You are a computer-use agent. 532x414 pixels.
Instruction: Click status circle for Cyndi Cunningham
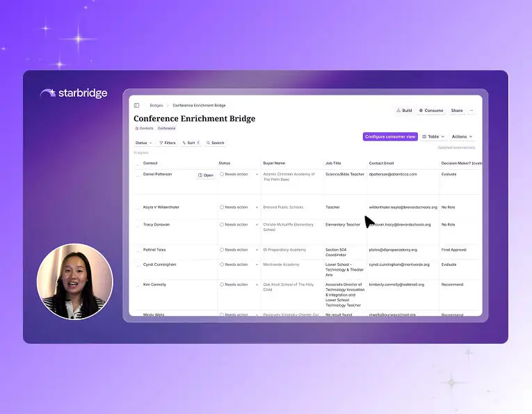point(222,264)
